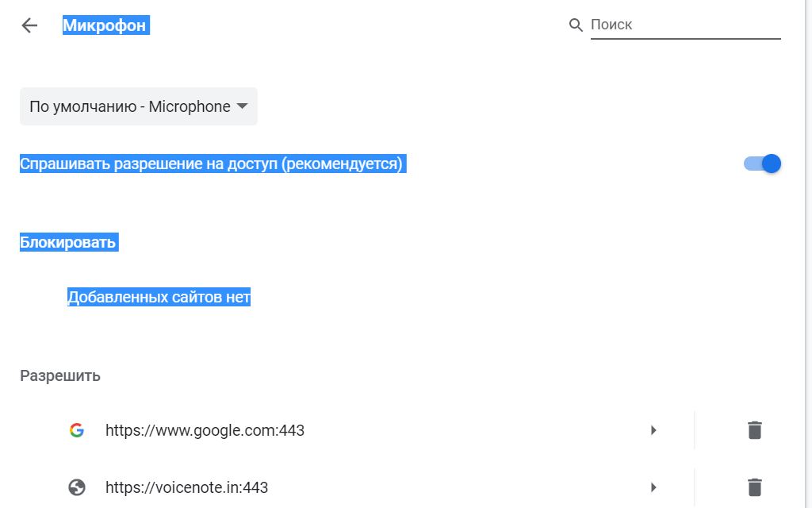Expand google.com site details arrow

(x=653, y=430)
